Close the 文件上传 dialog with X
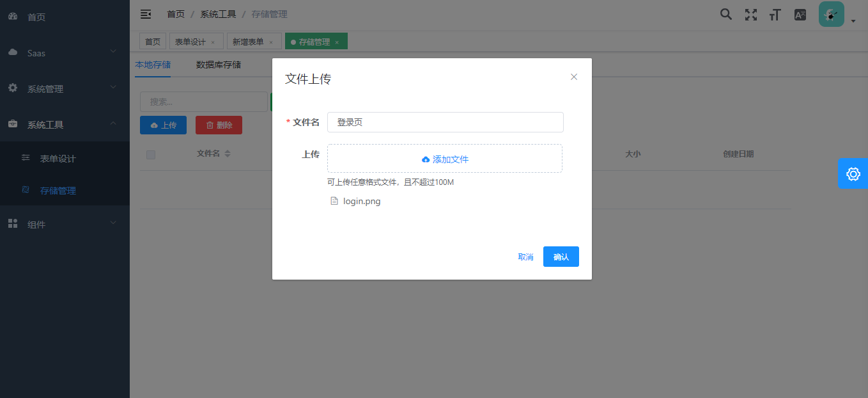868x398 pixels. 573,77
